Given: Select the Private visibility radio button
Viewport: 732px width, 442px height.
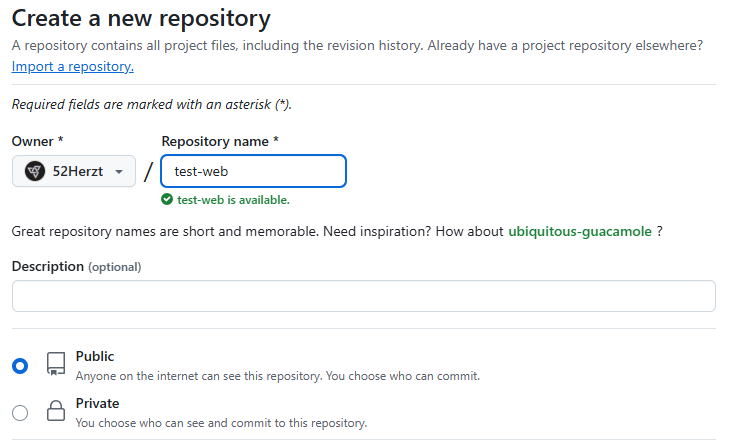Looking at the screenshot, I should point(20,412).
